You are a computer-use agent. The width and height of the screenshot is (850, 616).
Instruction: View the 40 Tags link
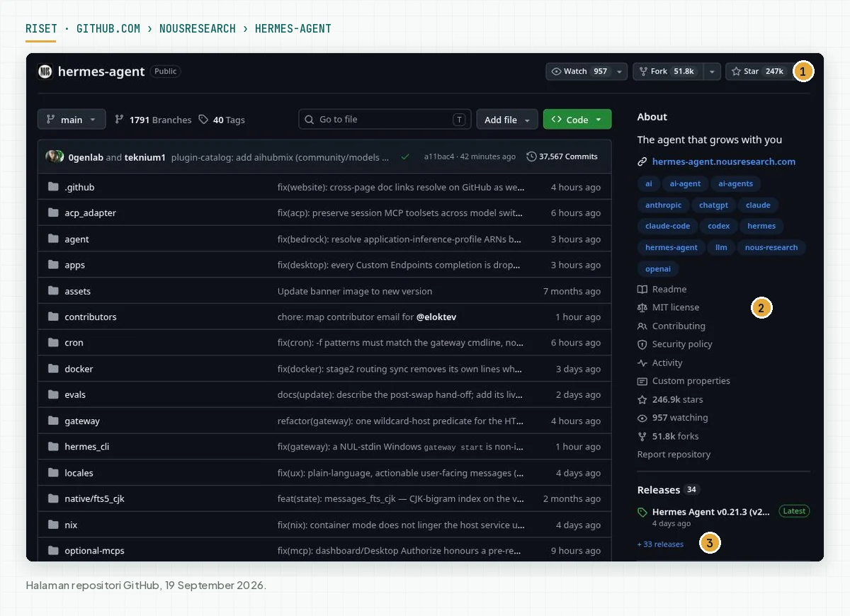point(222,120)
